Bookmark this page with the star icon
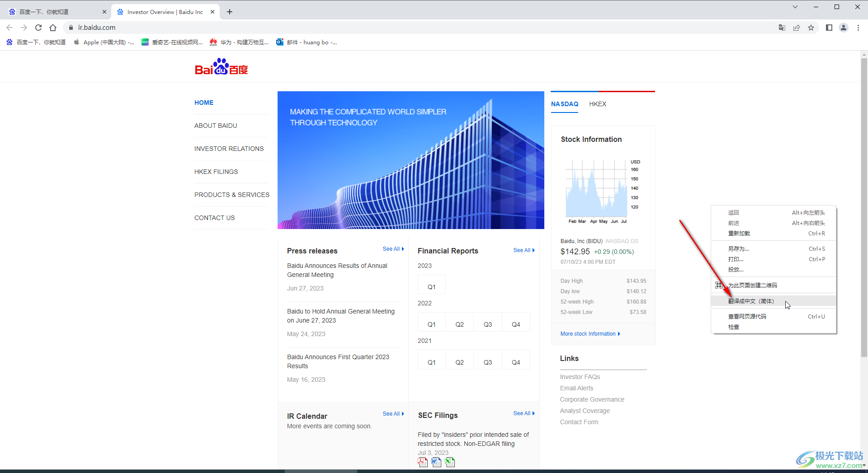 (x=811, y=28)
